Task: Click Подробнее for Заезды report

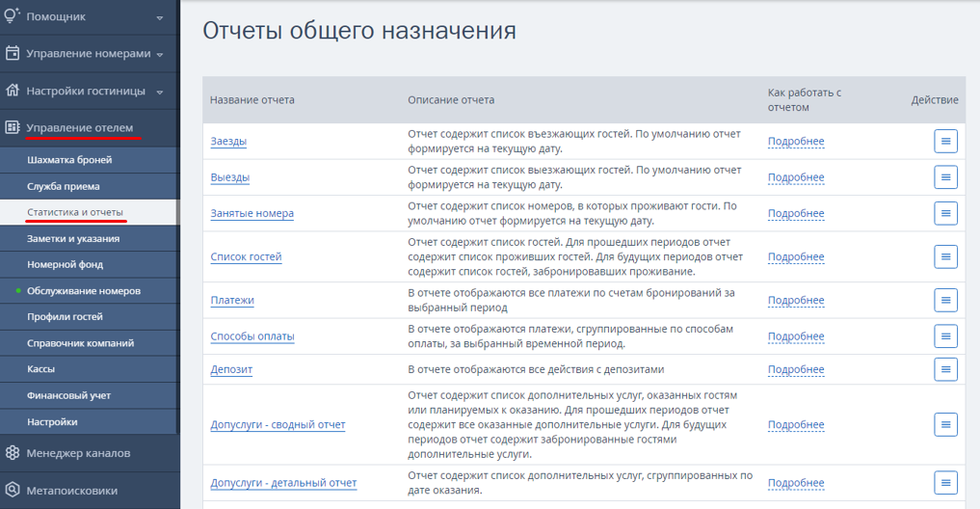Action: click(796, 142)
